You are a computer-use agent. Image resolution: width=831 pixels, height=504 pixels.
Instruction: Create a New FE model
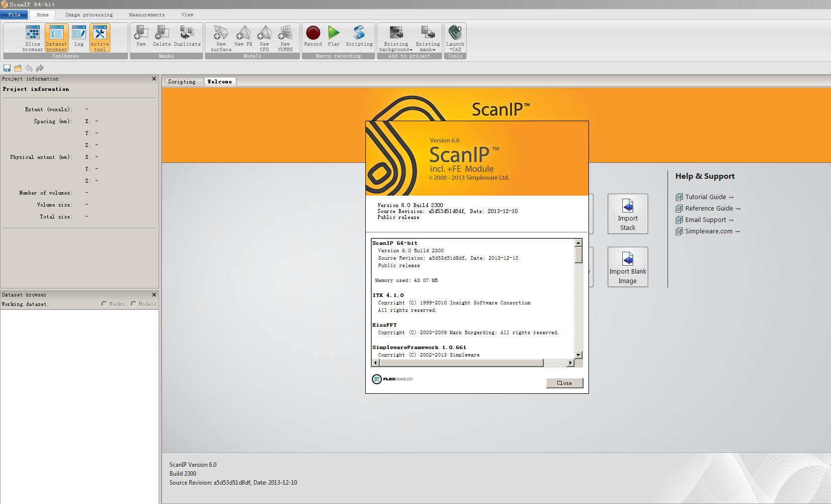(x=244, y=36)
